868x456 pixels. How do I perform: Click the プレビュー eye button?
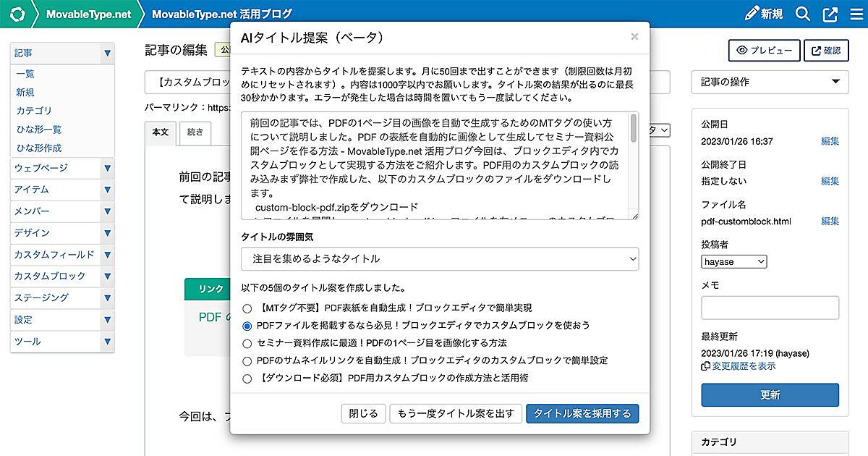point(764,51)
